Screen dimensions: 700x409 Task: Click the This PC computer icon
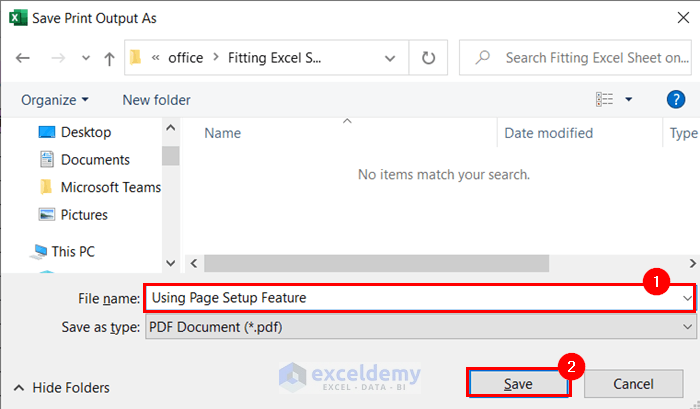coord(39,251)
